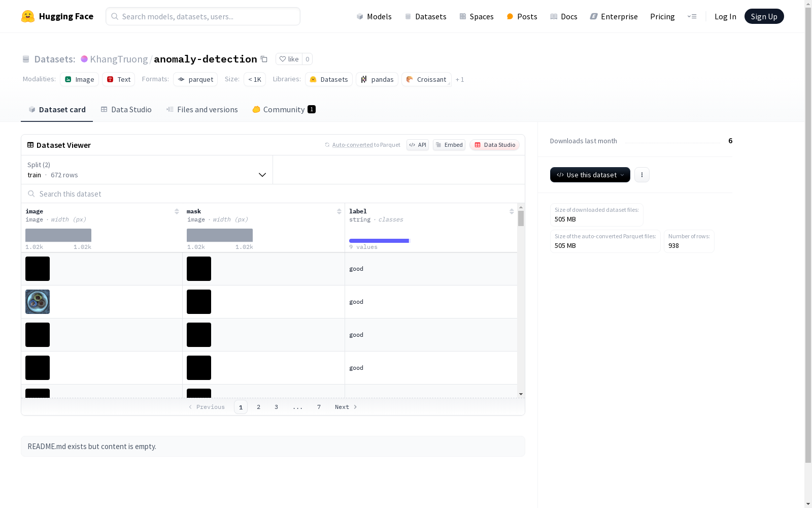Open the Community tab

[x=284, y=109]
